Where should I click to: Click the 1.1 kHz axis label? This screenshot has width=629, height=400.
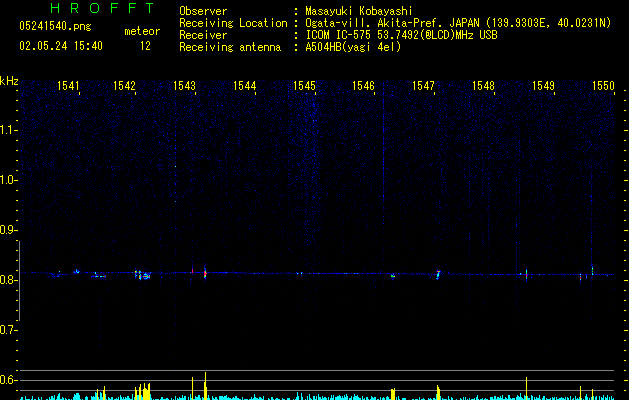pos(8,130)
